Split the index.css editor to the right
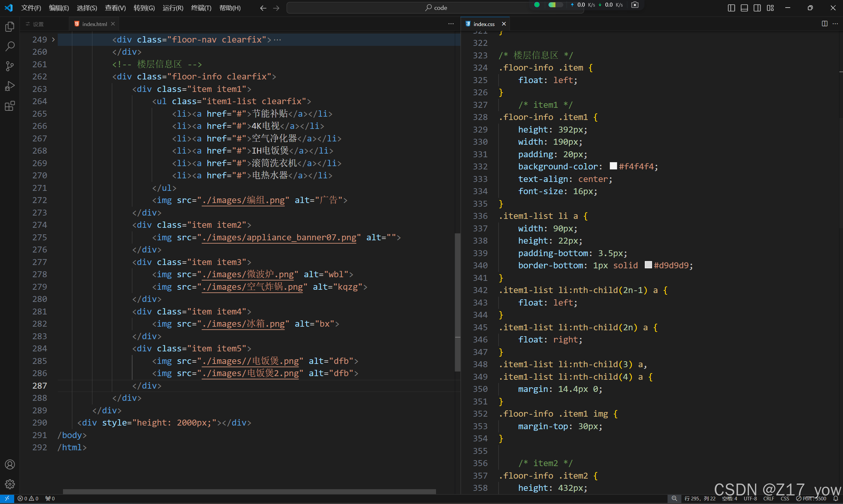Screen dimensions: 843x504 pos(824,24)
